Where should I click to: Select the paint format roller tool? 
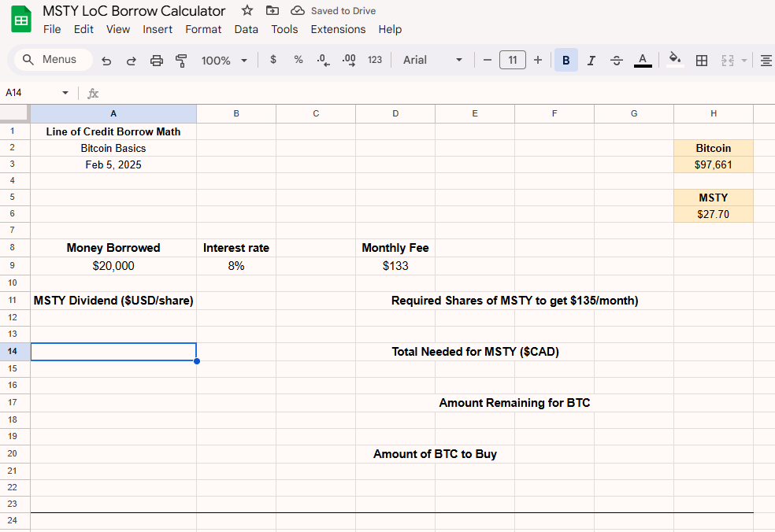click(181, 61)
